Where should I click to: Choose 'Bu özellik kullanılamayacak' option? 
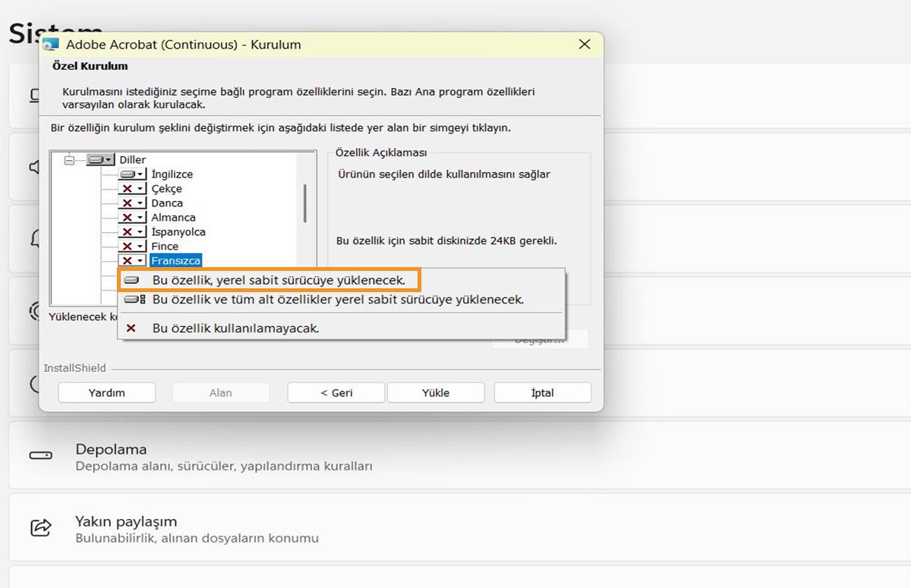click(341, 329)
